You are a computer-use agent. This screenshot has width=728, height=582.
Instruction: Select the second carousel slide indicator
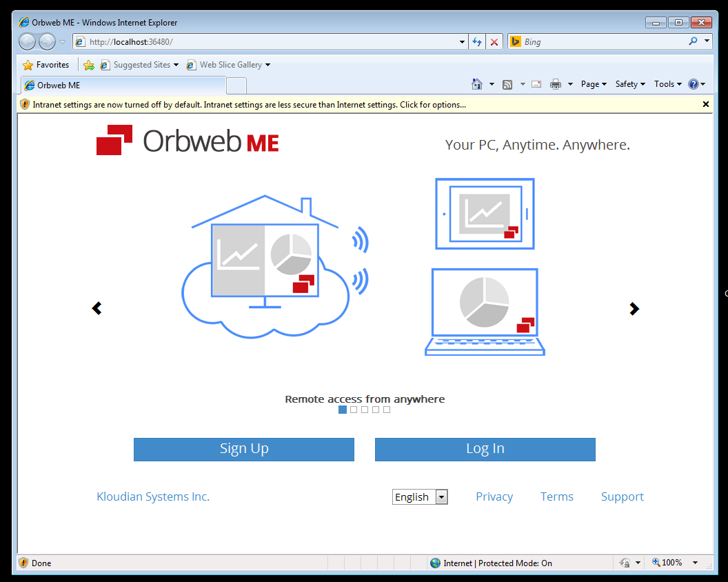point(354,410)
